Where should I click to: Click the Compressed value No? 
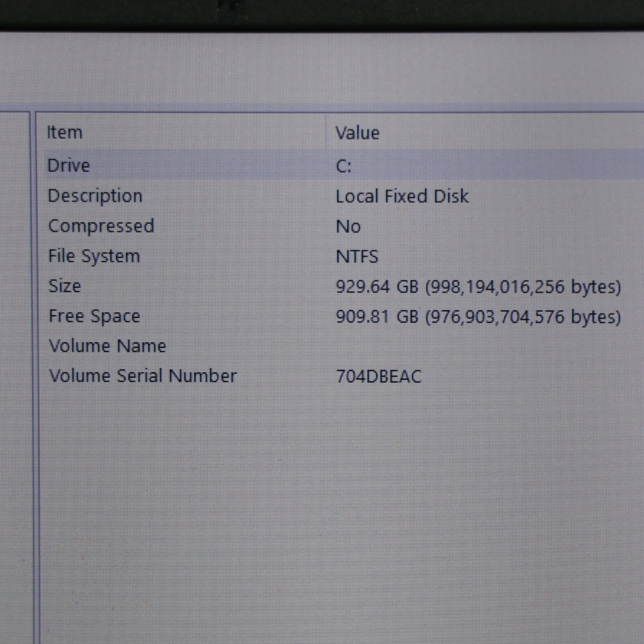[348, 226]
